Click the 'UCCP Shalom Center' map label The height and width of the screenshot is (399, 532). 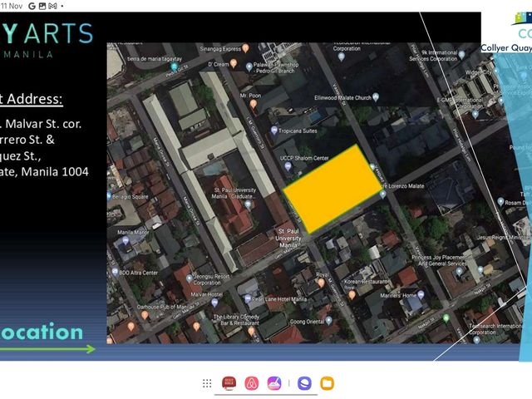click(x=304, y=158)
